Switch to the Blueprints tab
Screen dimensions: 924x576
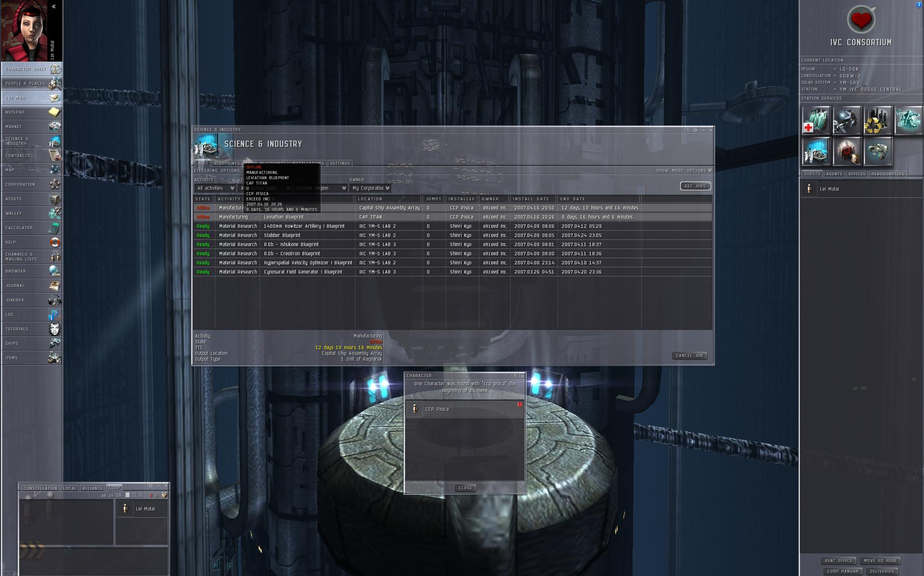tap(226, 163)
